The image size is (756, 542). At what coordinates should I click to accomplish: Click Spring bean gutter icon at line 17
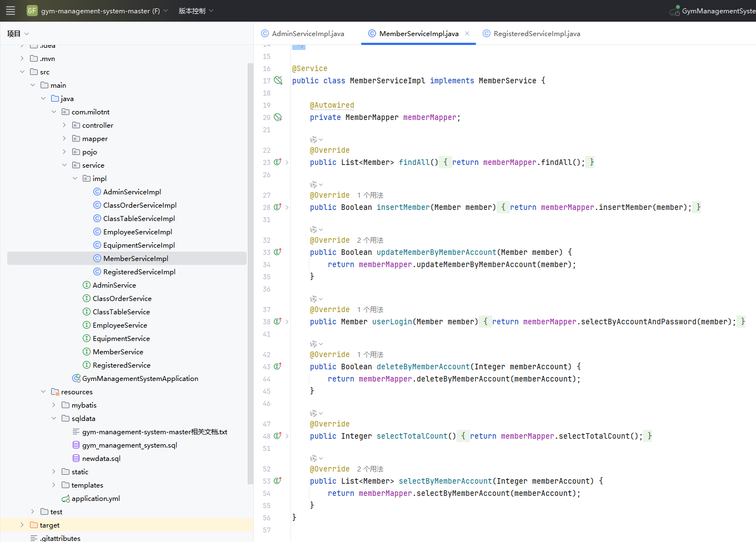(278, 81)
